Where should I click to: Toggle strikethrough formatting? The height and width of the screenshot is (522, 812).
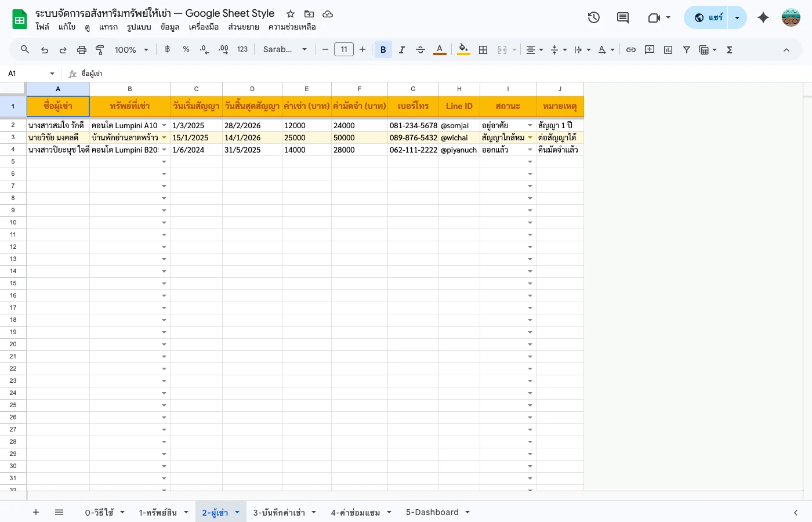[x=420, y=50]
